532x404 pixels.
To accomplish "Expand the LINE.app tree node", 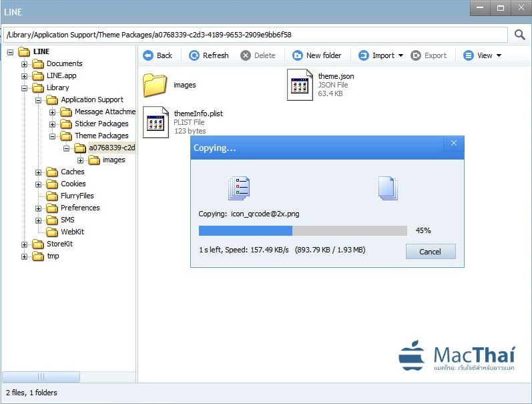I will point(24,76).
